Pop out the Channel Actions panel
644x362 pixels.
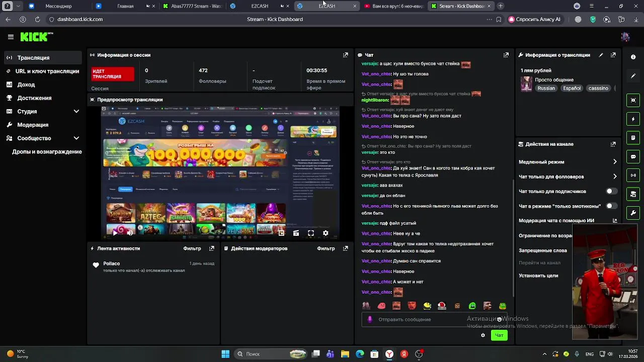click(x=613, y=144)
